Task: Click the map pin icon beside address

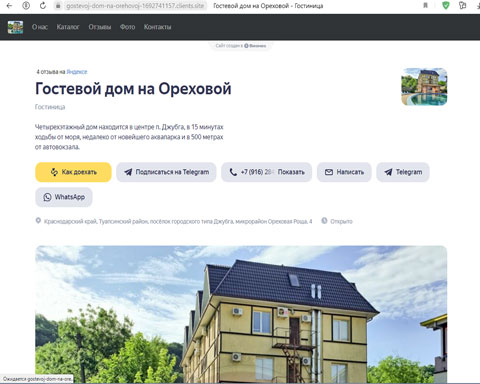Action: 38,221
